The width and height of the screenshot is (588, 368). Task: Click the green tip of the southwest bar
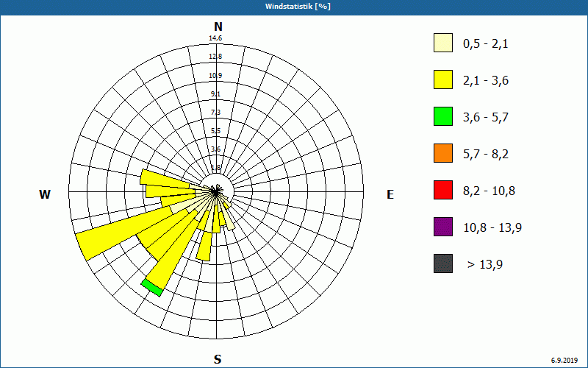click(x=152, y=288)
